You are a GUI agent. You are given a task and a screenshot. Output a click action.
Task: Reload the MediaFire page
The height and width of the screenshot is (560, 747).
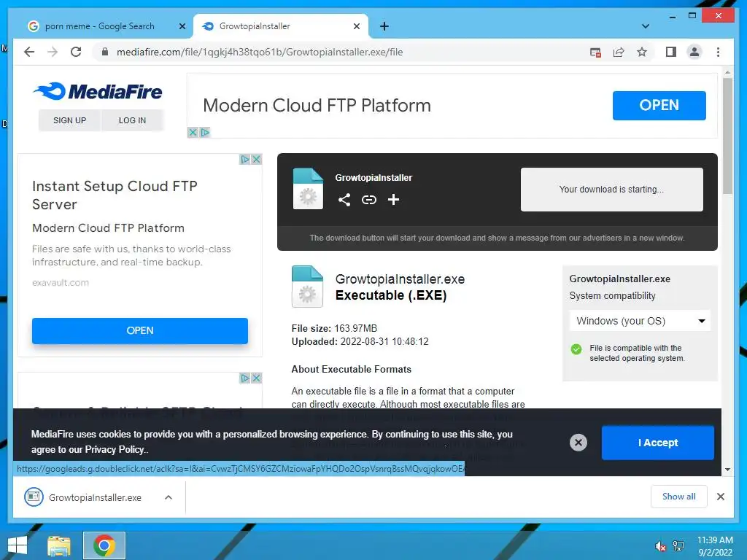pyautogui.click(x=76, y=52)
